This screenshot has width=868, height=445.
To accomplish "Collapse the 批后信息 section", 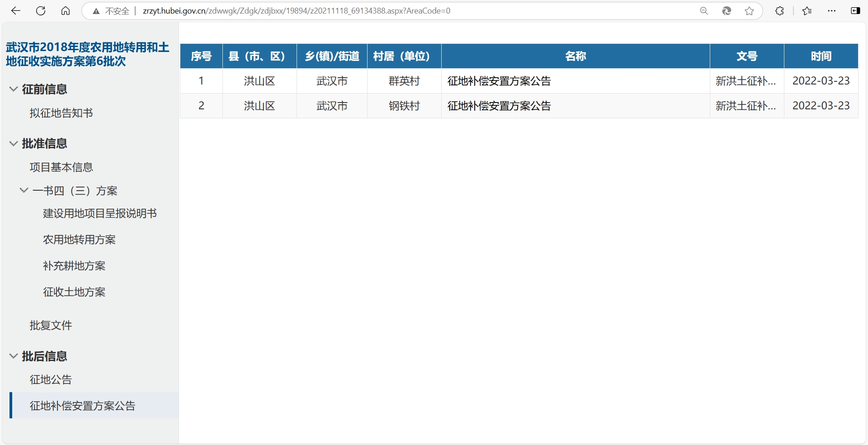I will coord(14,356).
